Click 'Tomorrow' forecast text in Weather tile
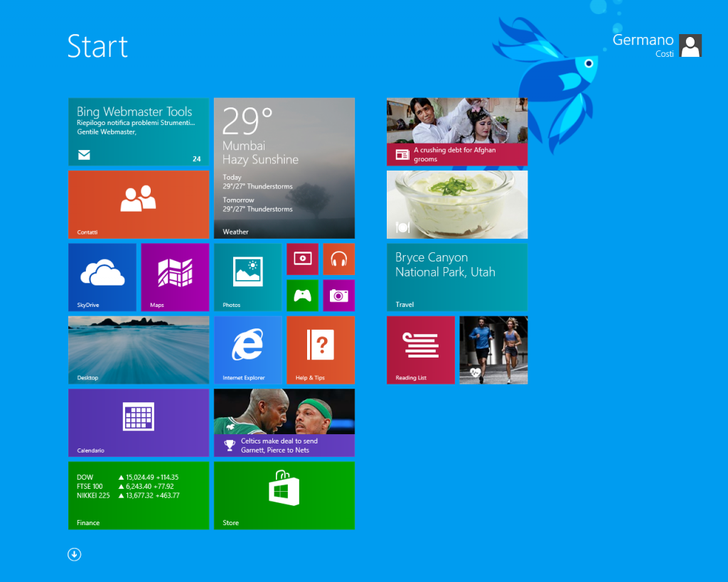Image resolution: width=728 pixels, height=582 pixels. pyautogui.click(x=238, y=200)
